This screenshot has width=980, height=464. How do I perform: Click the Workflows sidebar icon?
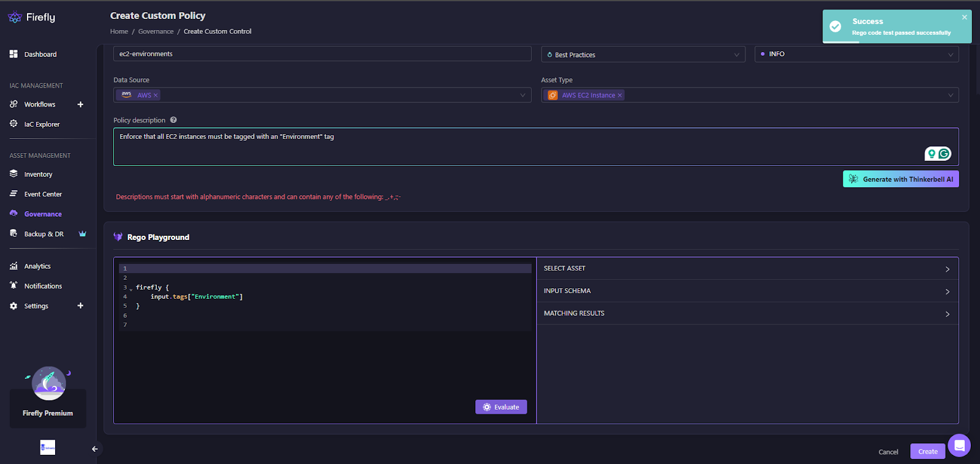(13, 104)
